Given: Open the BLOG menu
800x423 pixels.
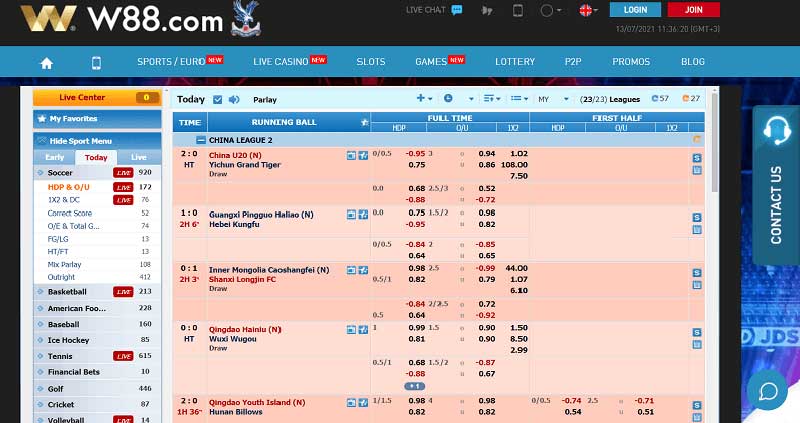Looking at the screenshot, I should (x=692, y=62).
